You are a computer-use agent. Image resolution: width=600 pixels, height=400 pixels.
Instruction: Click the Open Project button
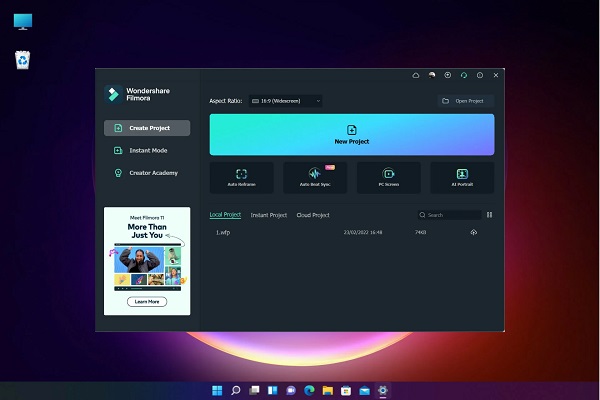[x=466, y=101]
